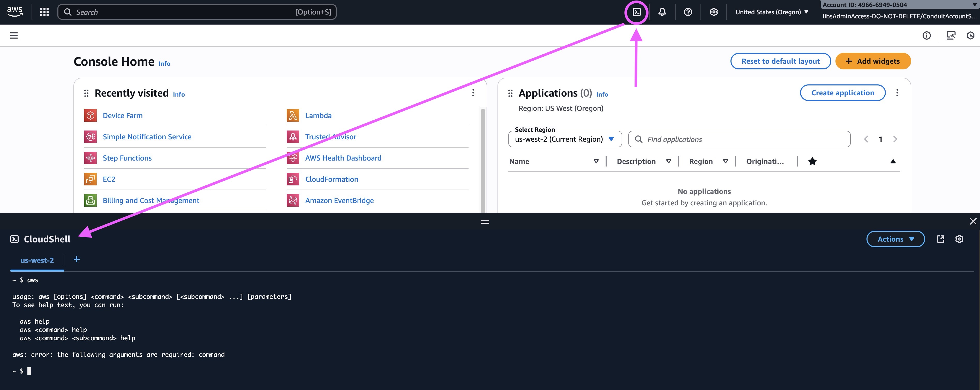Open console settings via the gear icon
The width and height of the screenshot is (980, 390).
(x=713, y=12)
